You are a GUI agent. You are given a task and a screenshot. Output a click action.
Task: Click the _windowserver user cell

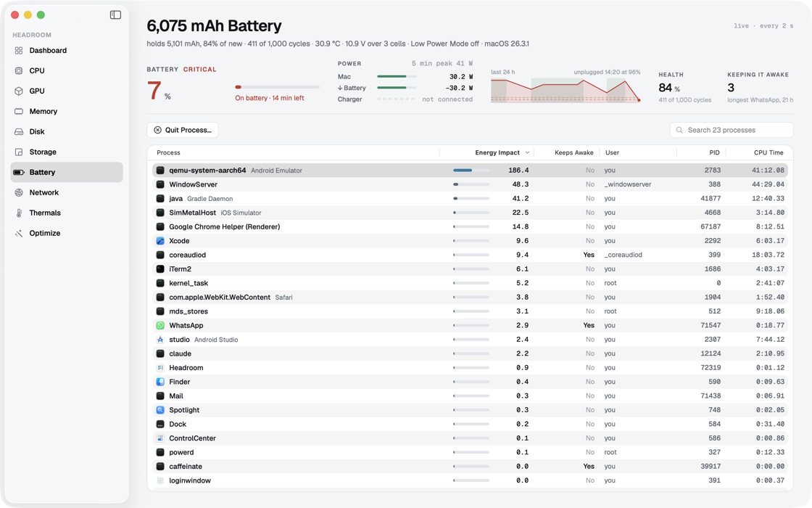(x=628, y=184)
